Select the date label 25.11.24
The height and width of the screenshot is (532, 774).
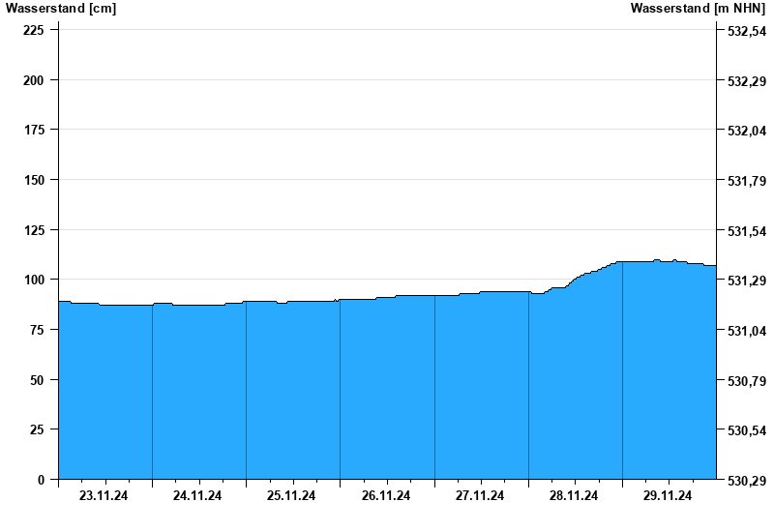291,495
